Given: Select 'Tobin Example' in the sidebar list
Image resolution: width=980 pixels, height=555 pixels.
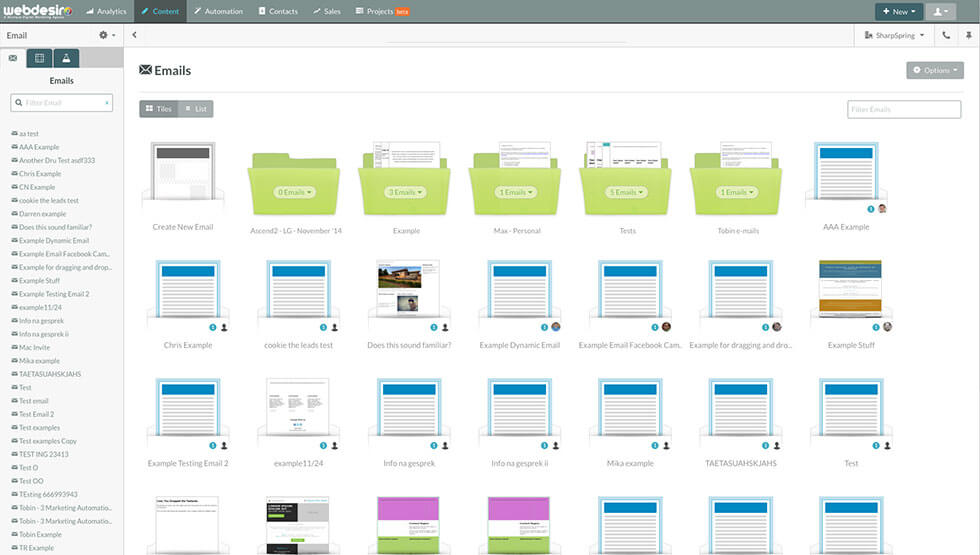Looking at the screenshot, I should [37, 534].
